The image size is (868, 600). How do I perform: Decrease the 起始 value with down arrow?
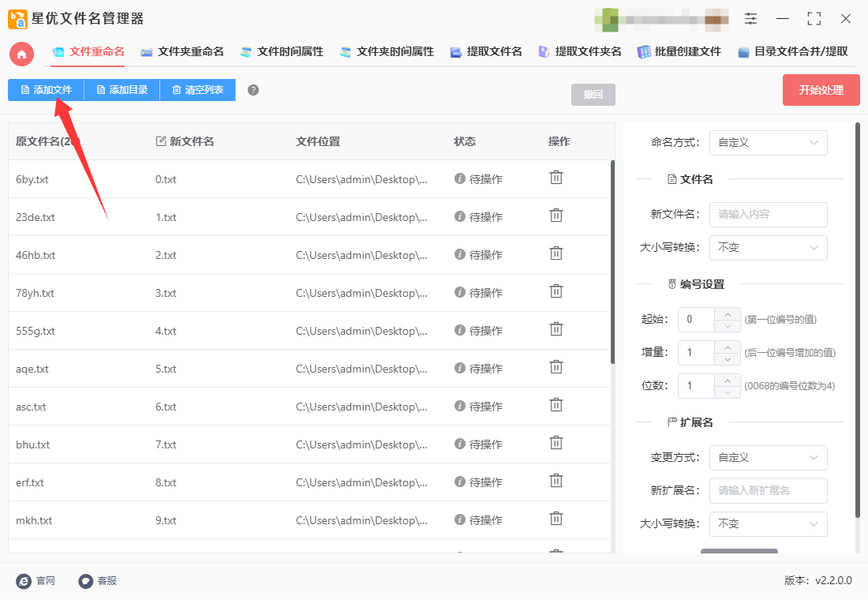coord(728,326)
